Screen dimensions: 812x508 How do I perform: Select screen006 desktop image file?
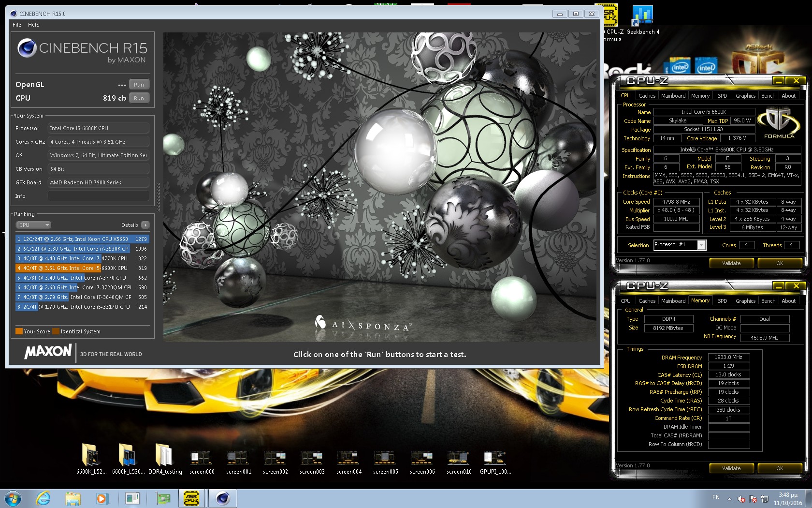click(x=422, y=463)
